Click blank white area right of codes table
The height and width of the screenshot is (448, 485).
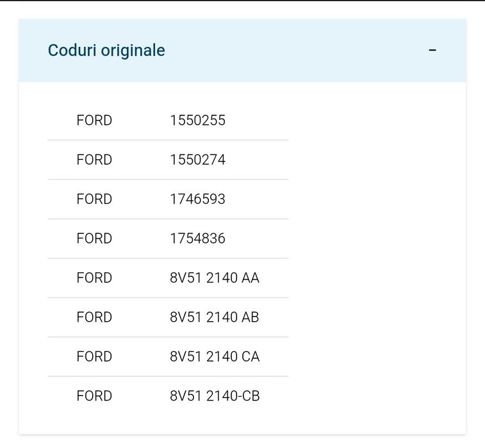coord(378,256)
